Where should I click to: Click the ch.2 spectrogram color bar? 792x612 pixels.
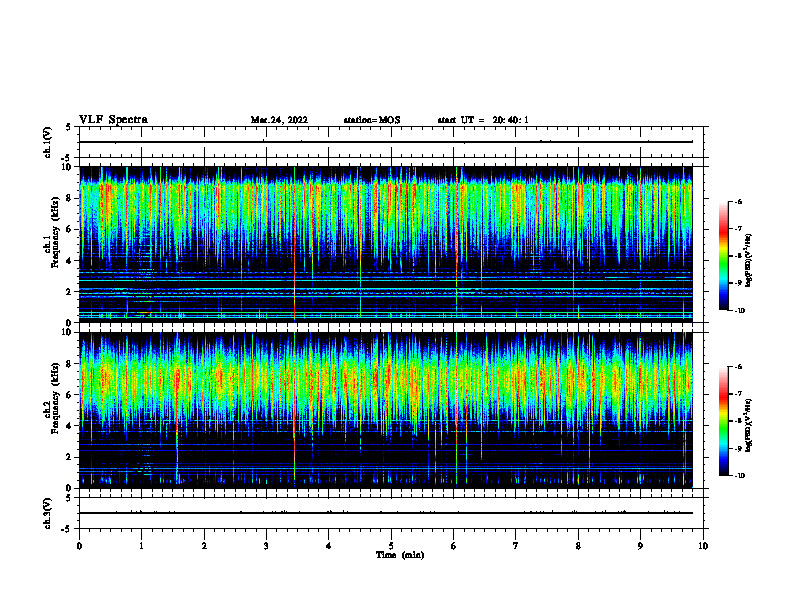click(x=724, y=421)
